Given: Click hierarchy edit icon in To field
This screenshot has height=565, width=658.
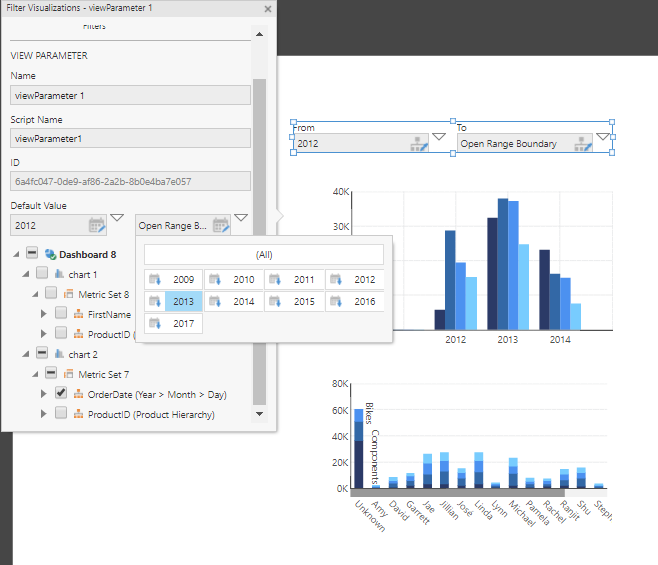Looking at the screenshot, I should pos(583,144).
